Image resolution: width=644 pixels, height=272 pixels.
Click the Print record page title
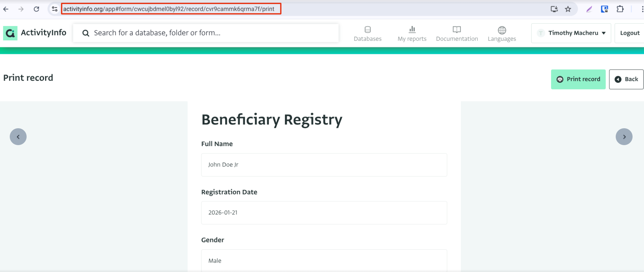(x=28, y=78)
